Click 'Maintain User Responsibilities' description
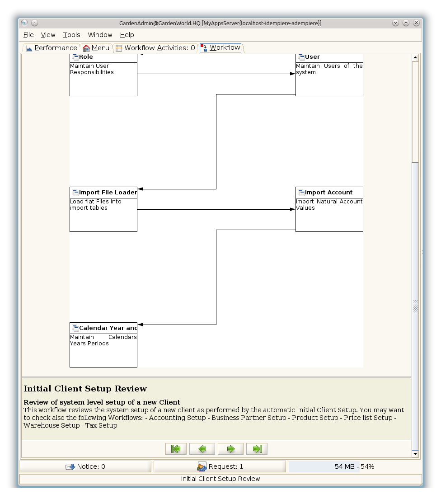The width and height of the screenshot is (441, 504). click(x=92, y=69)
